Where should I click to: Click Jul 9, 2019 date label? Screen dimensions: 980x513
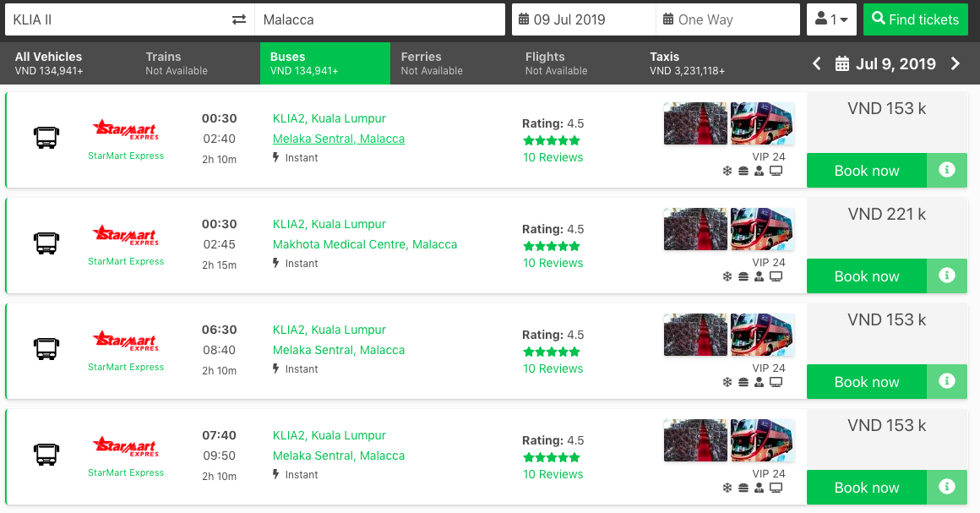896,64
